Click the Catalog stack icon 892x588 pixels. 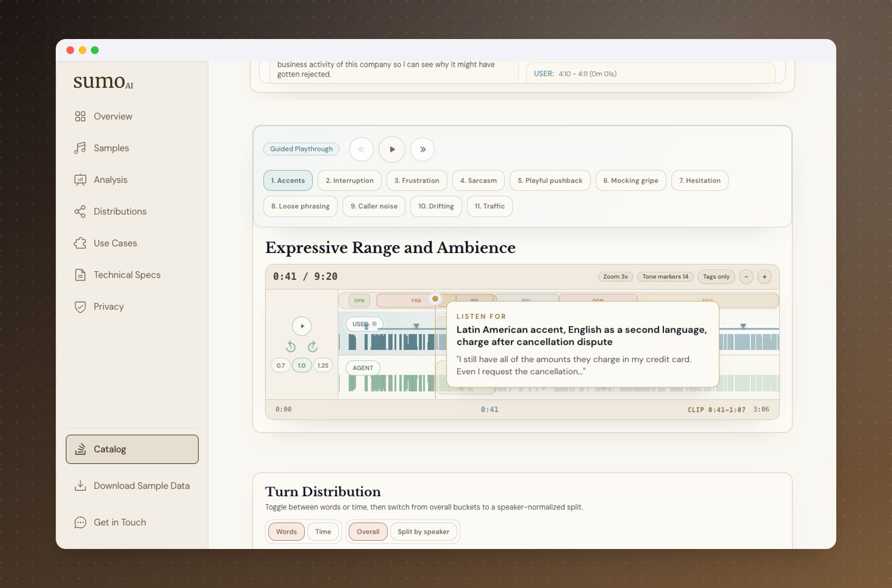point(80,449)
